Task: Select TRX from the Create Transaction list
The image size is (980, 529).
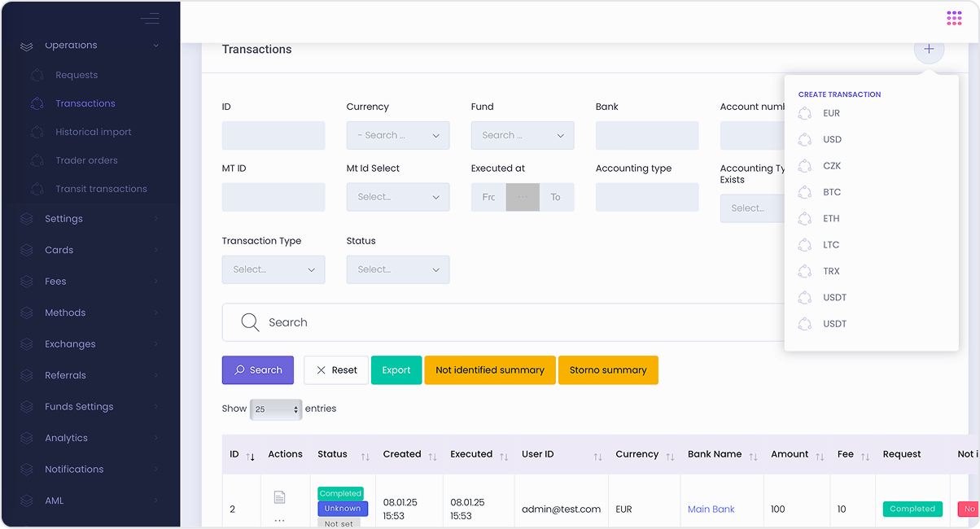Action: (x=830, y=271)
